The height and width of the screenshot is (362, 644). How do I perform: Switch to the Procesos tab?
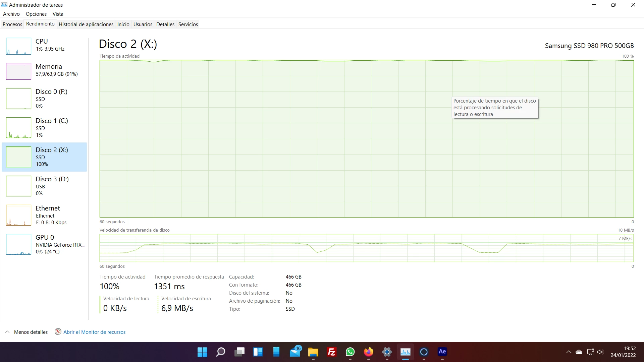pyautogui.click(x=12, y=24)
